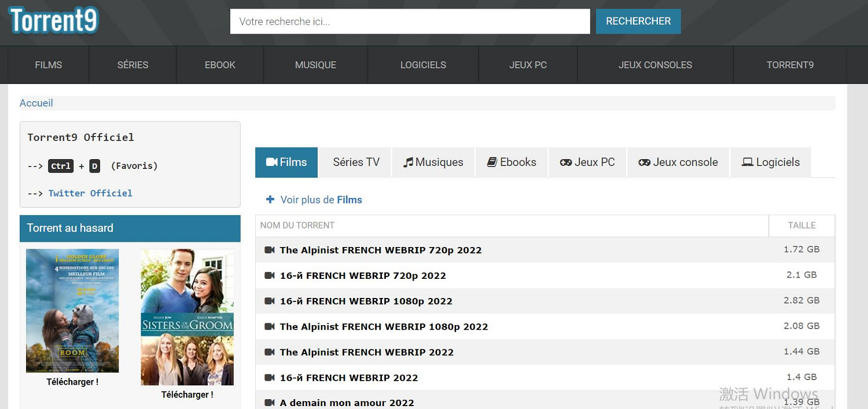Open MUSIQUE in top navigation bar
Viewport: 868px width, 409px height.
[315, 65]
